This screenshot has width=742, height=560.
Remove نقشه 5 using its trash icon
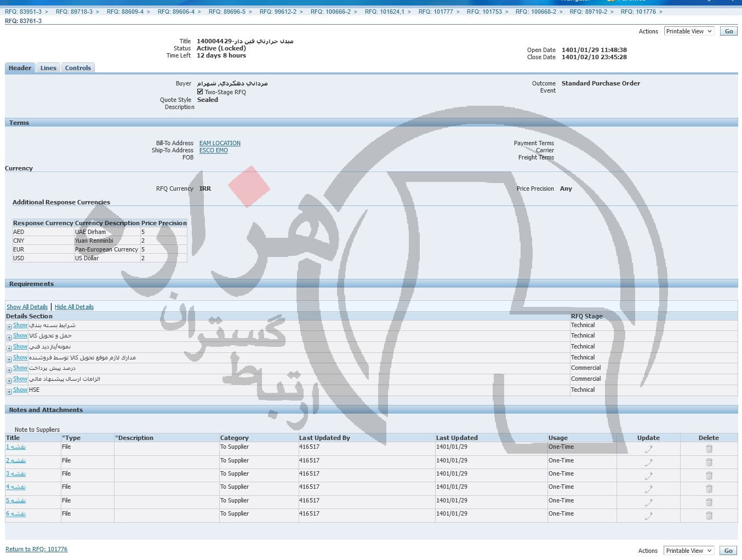(709, 502)
